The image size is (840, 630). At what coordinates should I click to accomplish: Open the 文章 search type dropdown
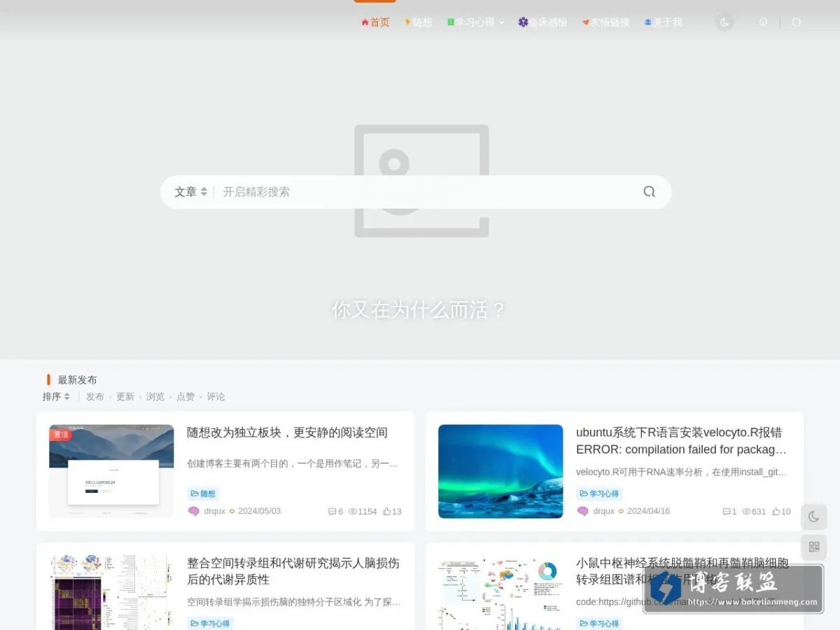[x=190, y=192]
